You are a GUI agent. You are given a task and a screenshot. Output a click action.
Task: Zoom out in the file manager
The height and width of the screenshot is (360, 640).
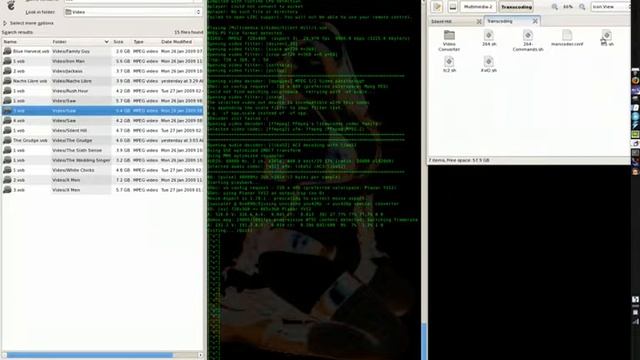point(554,7)
